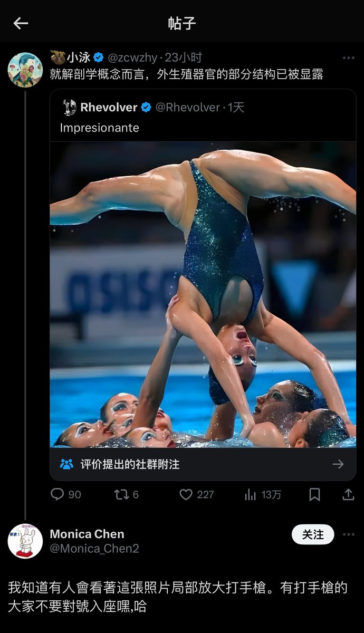The width and height of the screenshot is (364, 633).
Task: Open the @zcwzhy username link
Action: tap(132, 57)
